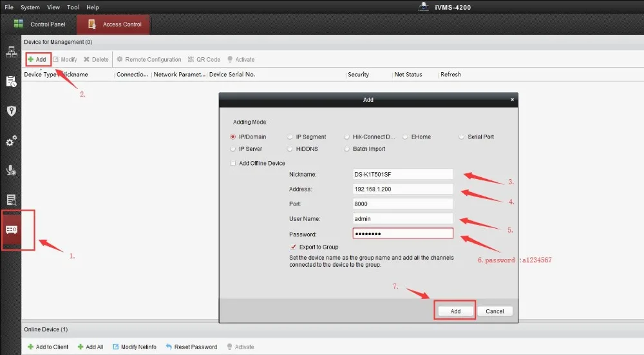644x355 pixels.
Task: Click the QR Code toolbar item
Action: (204, 59)
